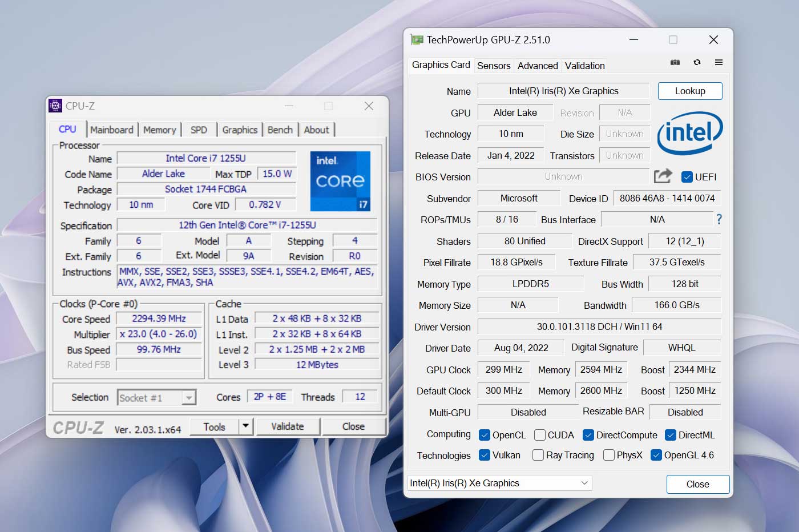Viewport: 799px width, 532px height.
Task: Click the GPU-Z title bar app icon
Action: [417, 40]
